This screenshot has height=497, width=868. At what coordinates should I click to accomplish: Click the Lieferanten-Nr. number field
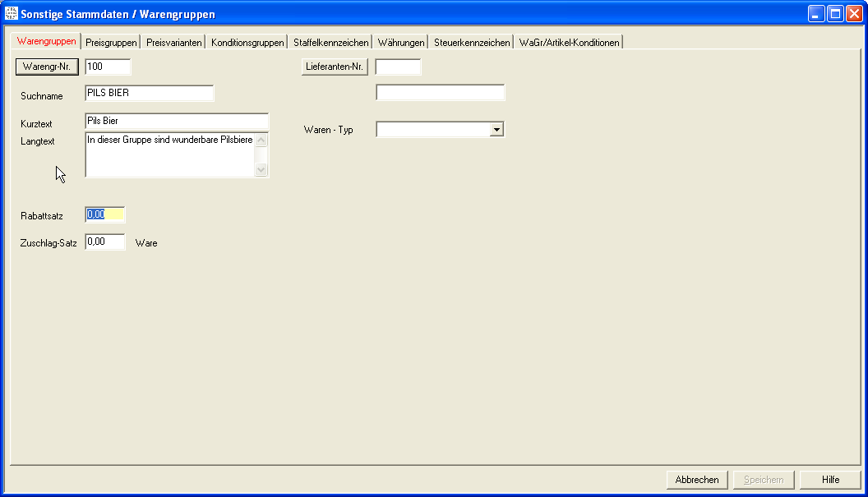pyautogui.click(x=398, y=67)
